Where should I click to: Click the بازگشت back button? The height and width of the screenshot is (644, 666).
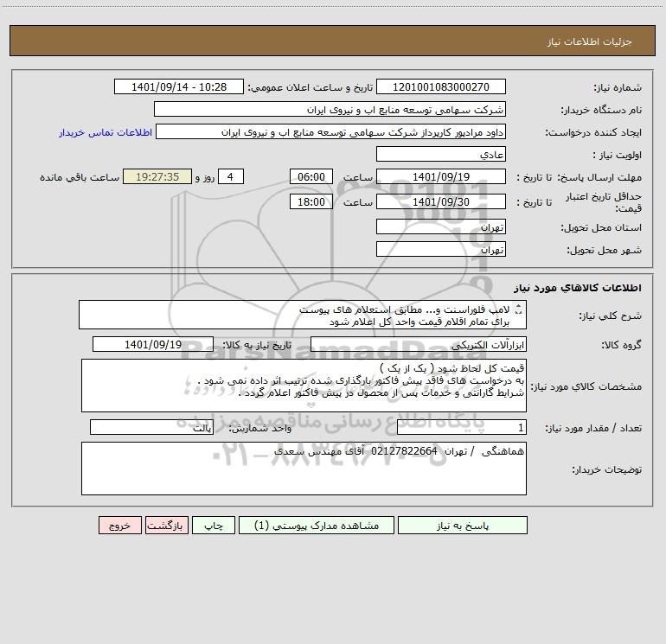(166, 525)
